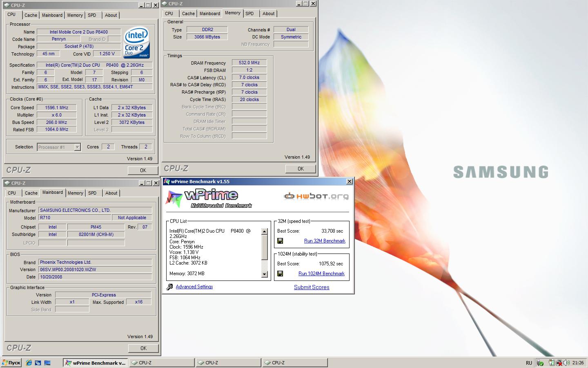Click the Core Speed value 1596.1 MHz
The width and height of the screenshot is (588, 368).
[56, 108]
